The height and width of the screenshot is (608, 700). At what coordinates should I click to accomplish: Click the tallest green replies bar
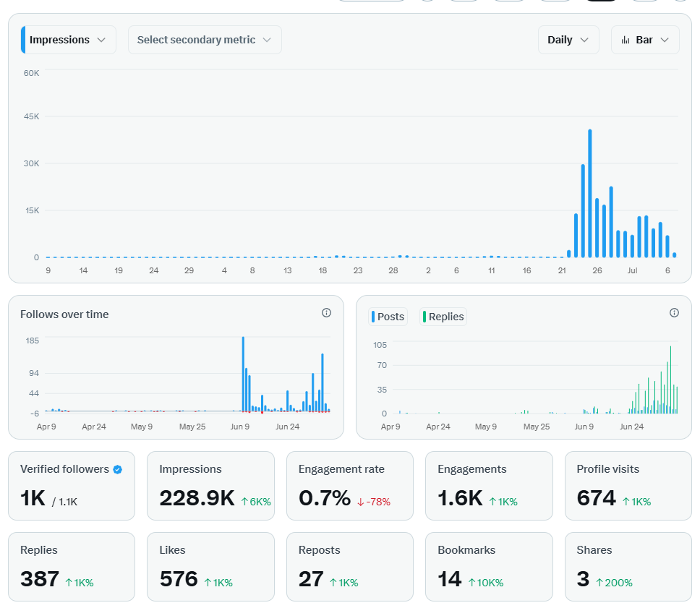[x=670, y=380]
